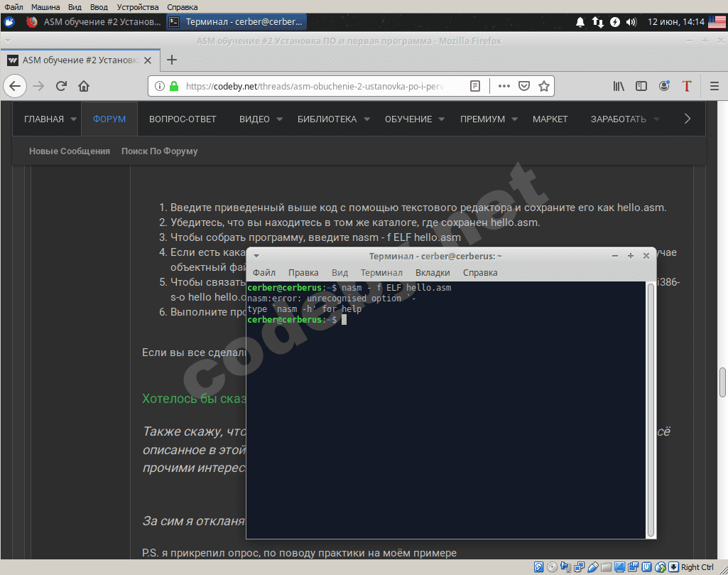
Task: Toggle Reader View in the address bar
Action: point(475,86)
